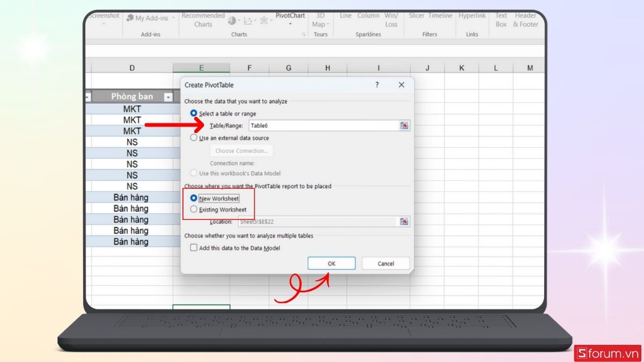The image size is (644, 362).
Task: Insert a Slicer filter
Action: [416, 16]
